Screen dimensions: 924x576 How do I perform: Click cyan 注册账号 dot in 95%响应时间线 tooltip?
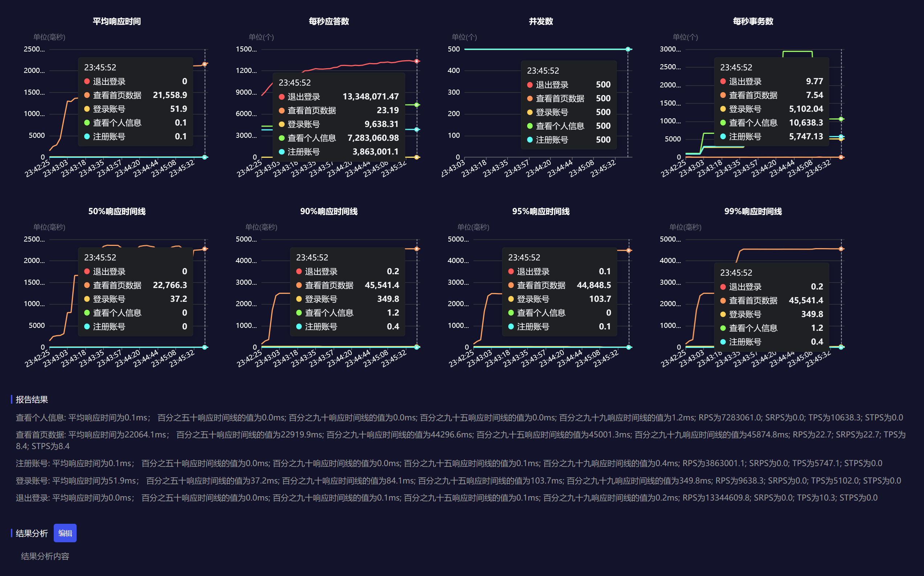click(511, 326)
